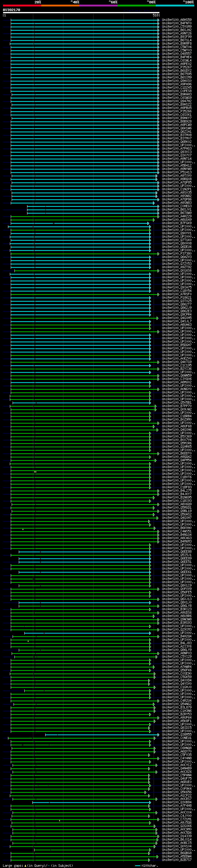Select the UniRef100_A9S035 label
The height and width of the screenshot is (868, 197).
tap(177, 192)
